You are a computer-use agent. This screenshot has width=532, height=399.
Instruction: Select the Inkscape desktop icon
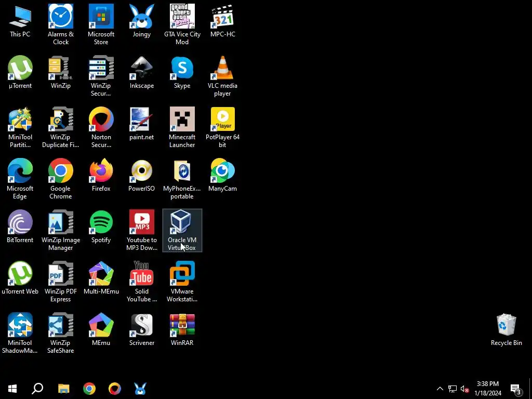tap(141, 72)
